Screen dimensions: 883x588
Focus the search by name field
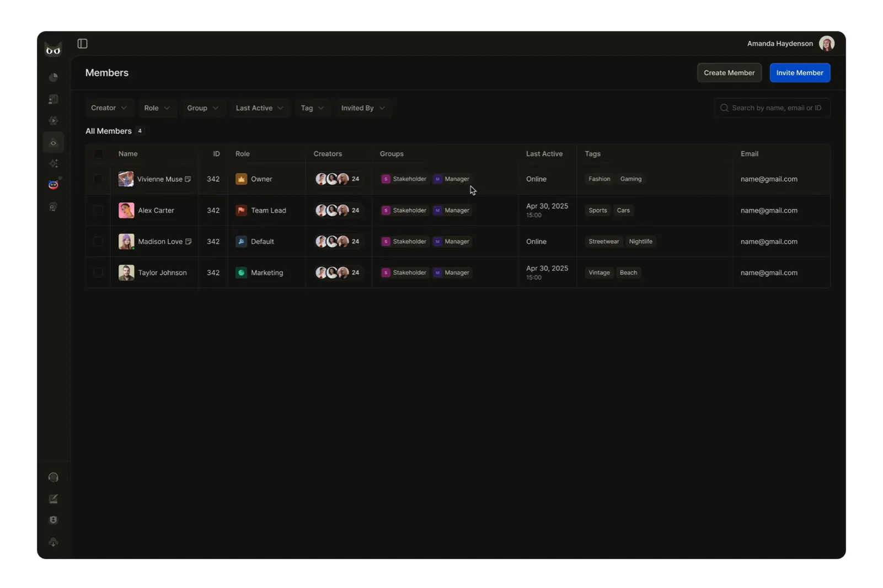point(772,108)
